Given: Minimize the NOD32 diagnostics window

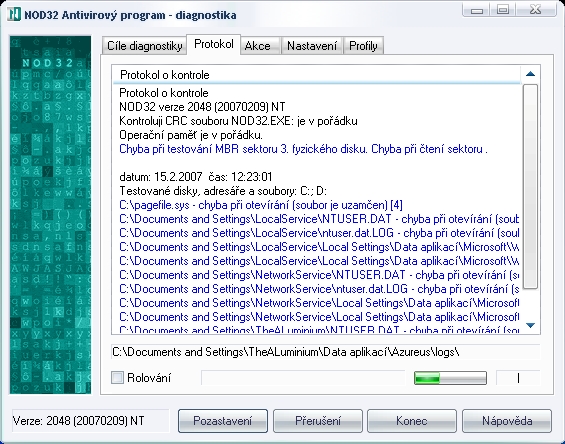Looking at the screenshot, I should click(477, 10).
